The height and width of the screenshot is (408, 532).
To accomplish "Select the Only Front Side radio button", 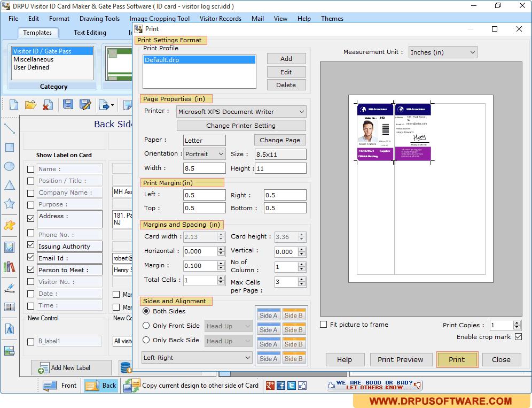I will (x=145, y=325).
